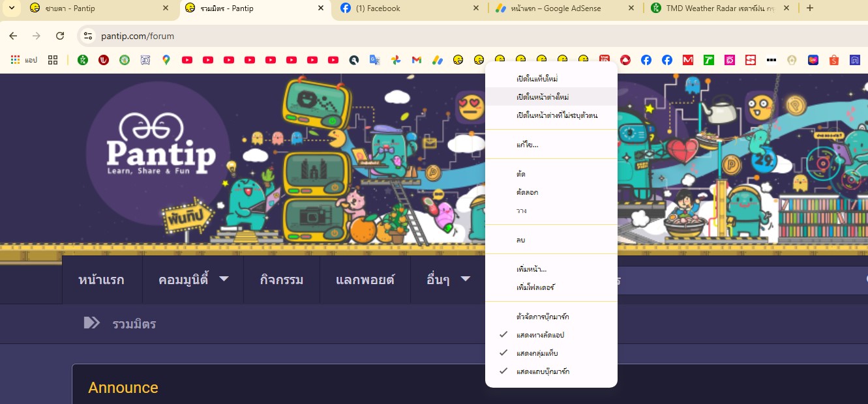Choose เปิดในหน้าต่างใหม่ from the context menu
The width and height of the screenshot is (868, 404).
tap(552, 97)
